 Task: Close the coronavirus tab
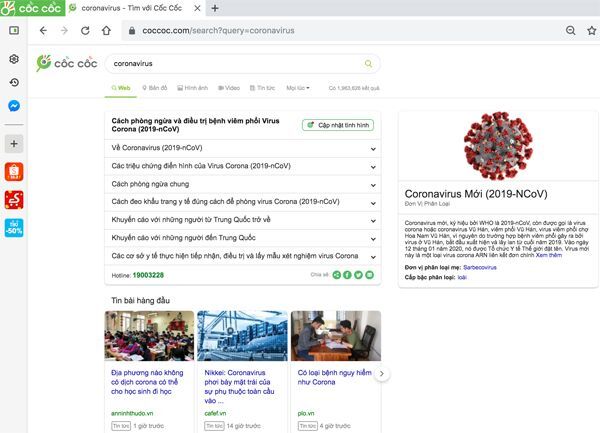point(197,8)
